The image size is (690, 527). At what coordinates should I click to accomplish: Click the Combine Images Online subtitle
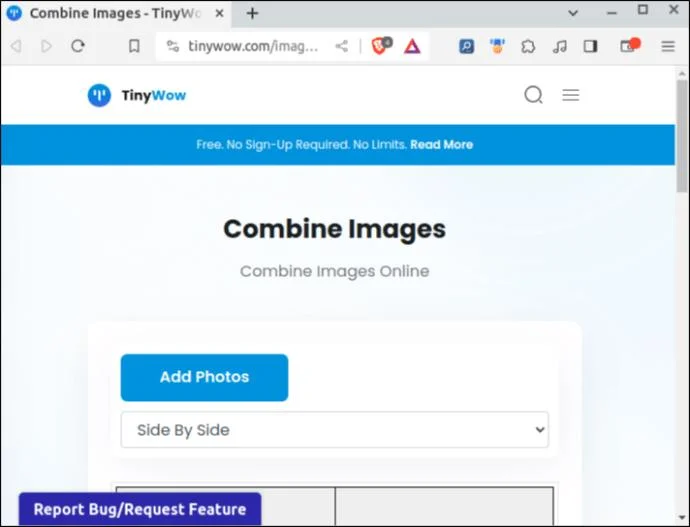pyautogui.click(x=334, y=271)
